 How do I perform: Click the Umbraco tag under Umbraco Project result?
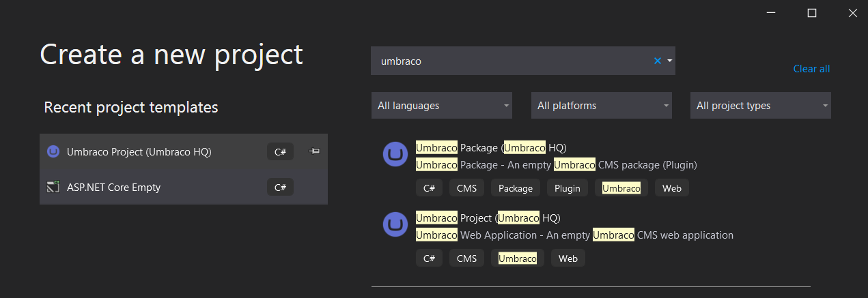[518, 258]
